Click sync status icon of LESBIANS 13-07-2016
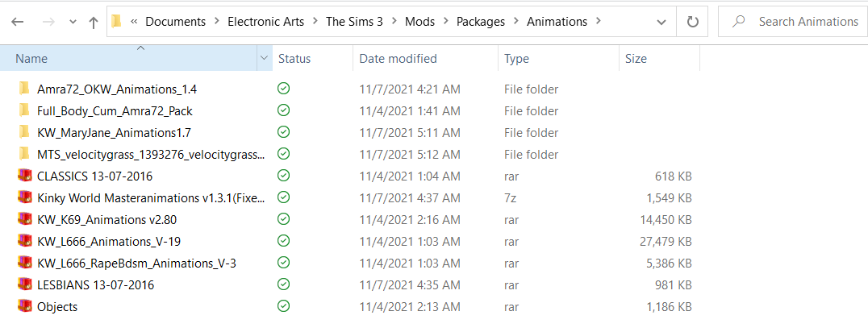868x332 pixels. click(x=284, y=284)
